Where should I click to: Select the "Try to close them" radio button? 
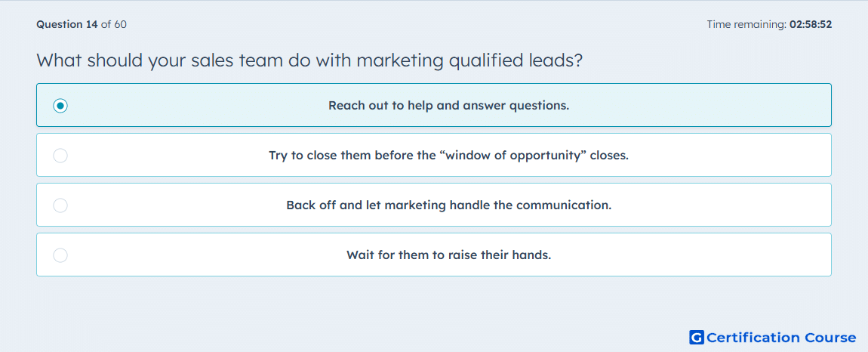[x=60, y=155]
